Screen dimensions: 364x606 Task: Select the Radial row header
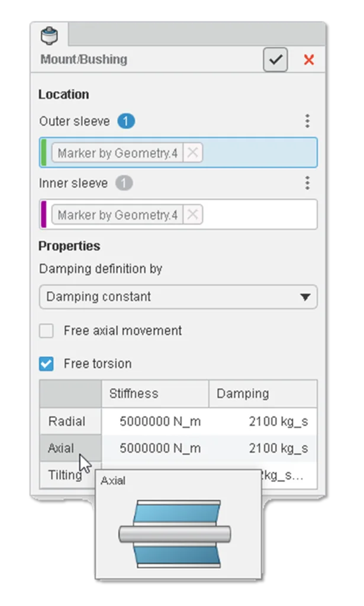point(67,421)
